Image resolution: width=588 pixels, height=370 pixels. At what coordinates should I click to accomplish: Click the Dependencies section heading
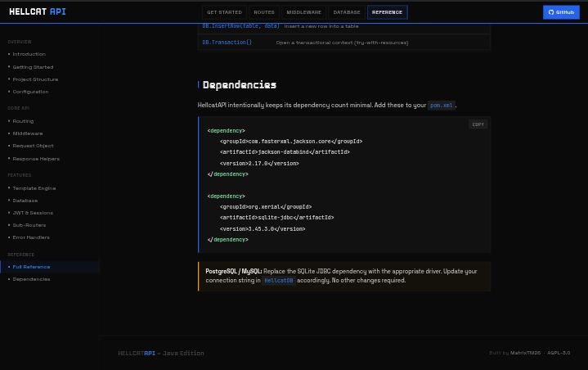click(x=240, y=85)
